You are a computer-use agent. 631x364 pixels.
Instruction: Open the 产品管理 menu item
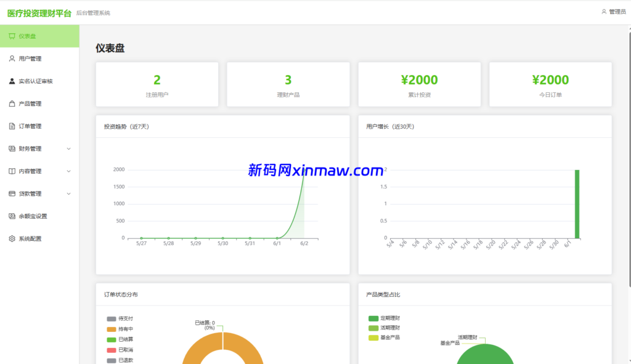click(39, 103)
